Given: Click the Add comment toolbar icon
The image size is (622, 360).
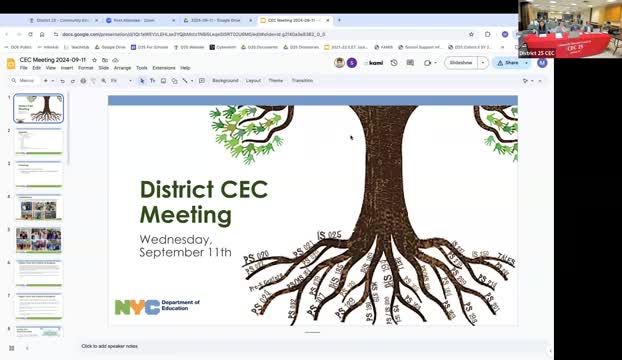Looking at the screenshot, I should (x=202, y=81).
